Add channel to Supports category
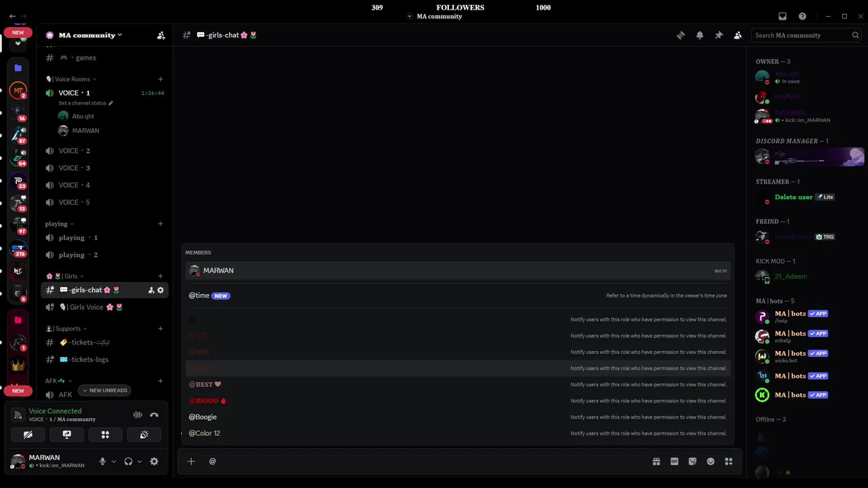The width and height of the screenshot is (868, 488). [x=160, y=329]
